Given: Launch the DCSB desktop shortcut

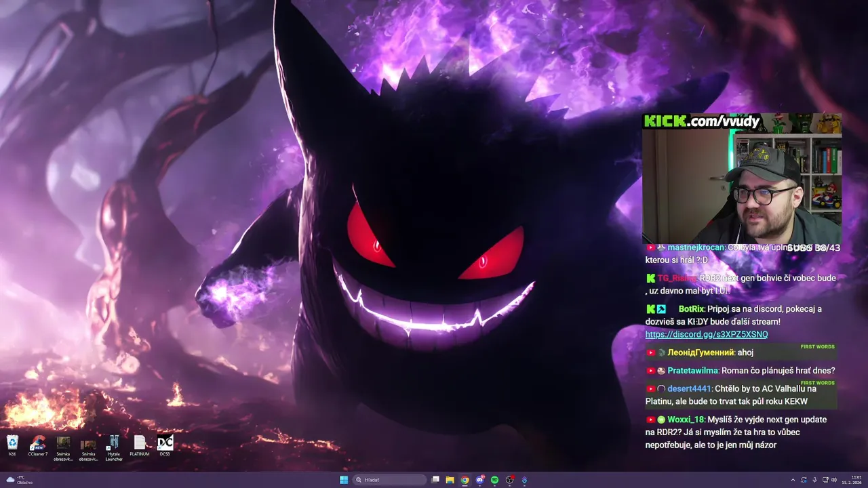Looking at the screenshot, I should [165, 445].
